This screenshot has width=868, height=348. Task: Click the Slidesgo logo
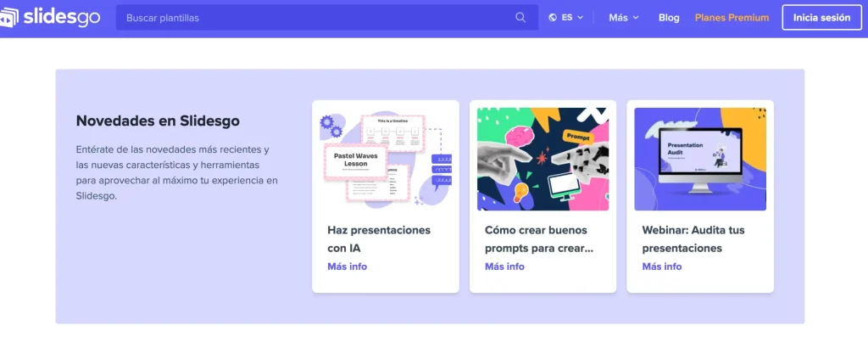pos(50,17)
